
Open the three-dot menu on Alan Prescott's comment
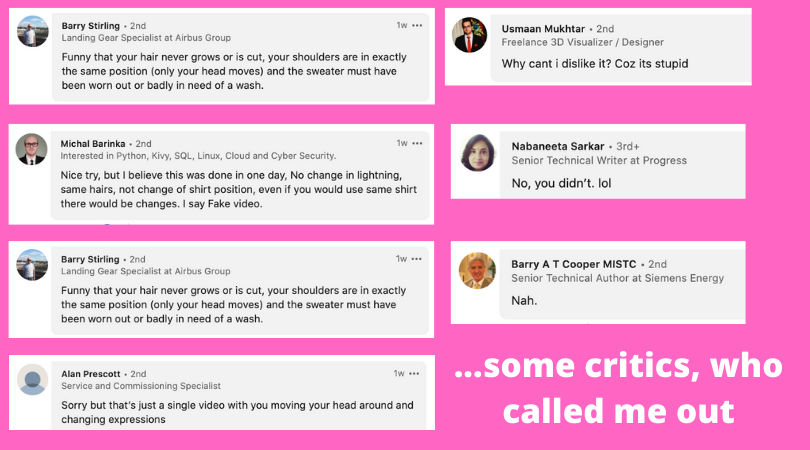tap(414, 374)
